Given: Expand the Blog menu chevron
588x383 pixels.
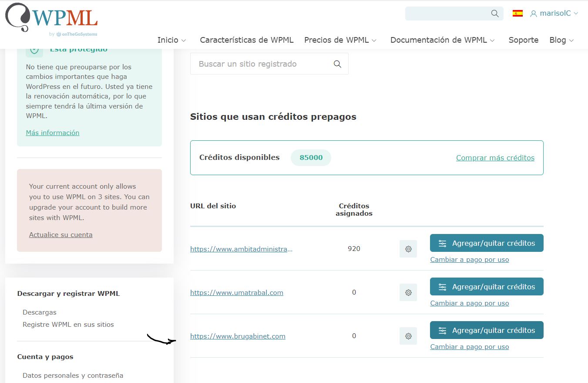Looking at the screenshot, I should click(571, 41).
